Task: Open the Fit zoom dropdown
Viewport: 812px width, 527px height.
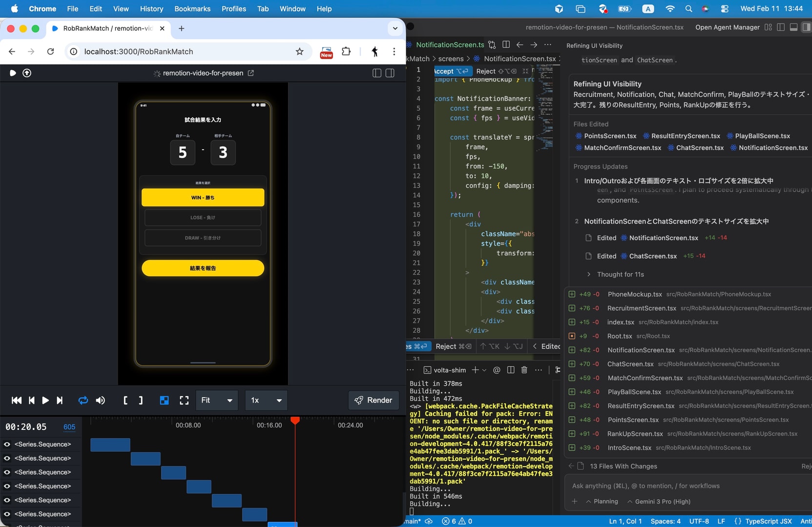Action: (x=217, y=400)
